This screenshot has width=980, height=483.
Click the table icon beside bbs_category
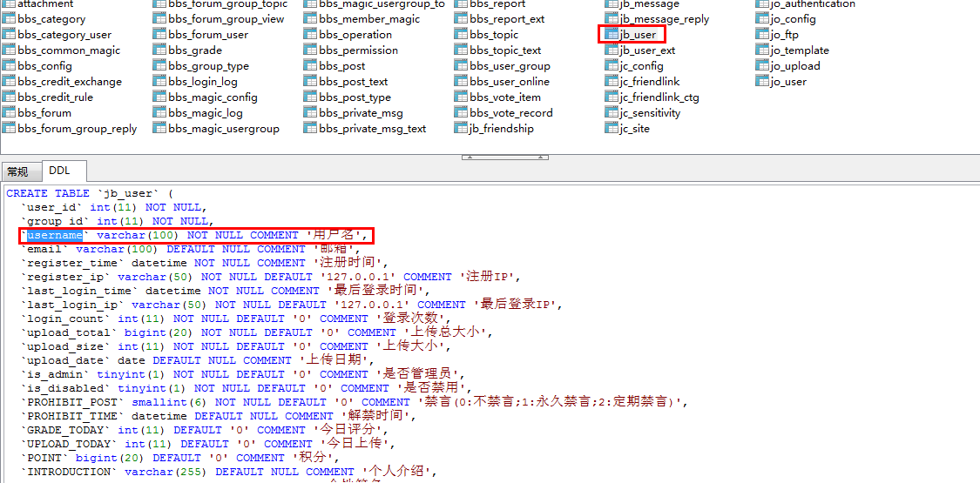[9, 19]
